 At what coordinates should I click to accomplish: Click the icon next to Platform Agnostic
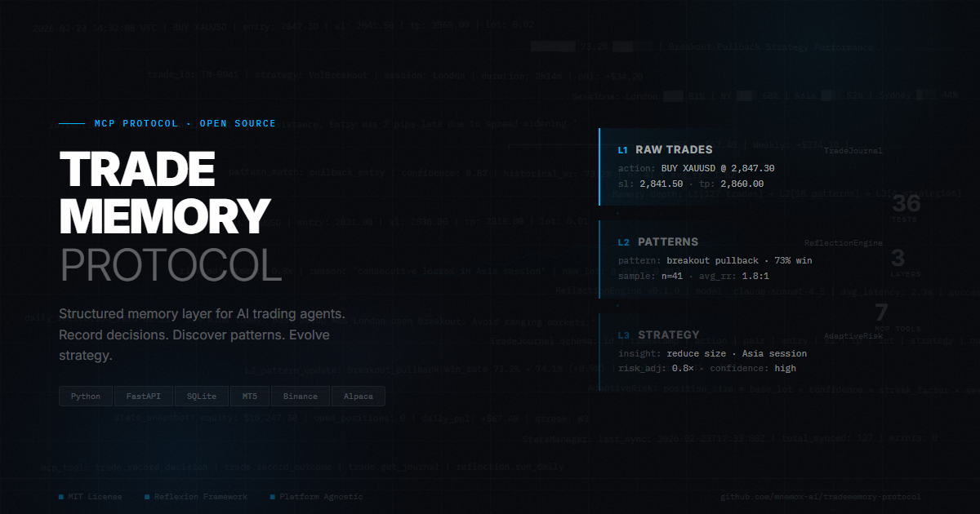click(x=272, y=496)
